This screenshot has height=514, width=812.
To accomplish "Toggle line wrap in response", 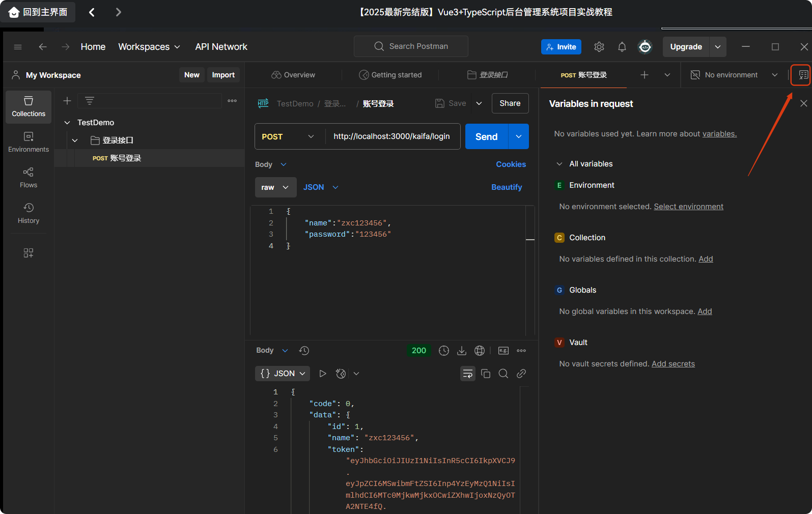I will coord(468,374).
